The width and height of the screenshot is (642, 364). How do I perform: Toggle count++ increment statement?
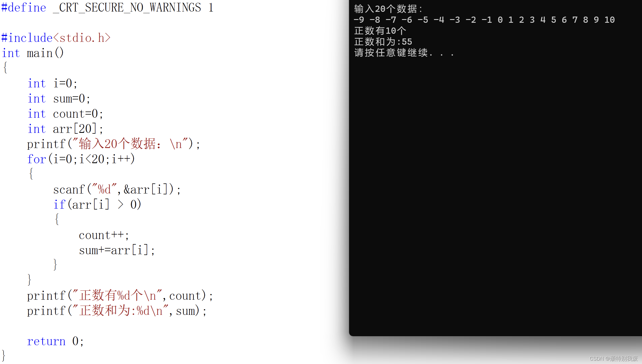click(x=103, y=234)
